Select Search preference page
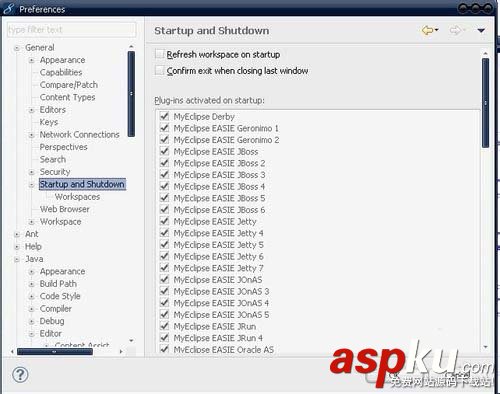Image resolution: width=500 pixels, height=394 pixels. point(53,159)
